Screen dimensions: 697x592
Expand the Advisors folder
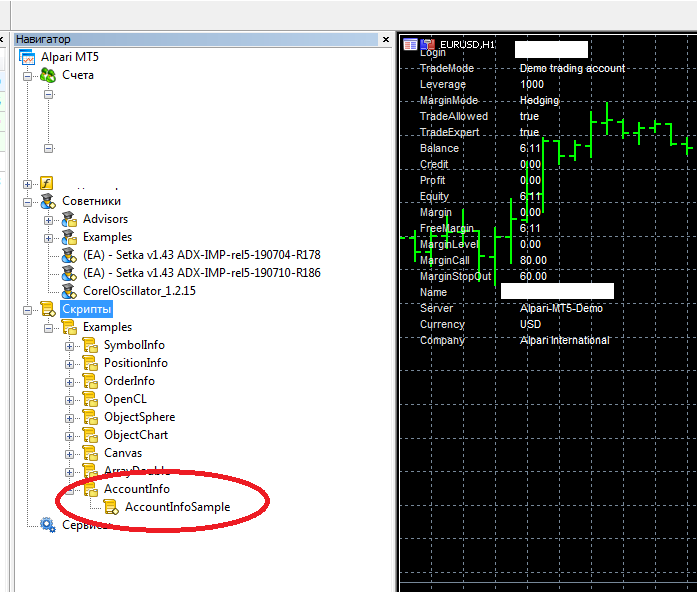coord(48,220)
